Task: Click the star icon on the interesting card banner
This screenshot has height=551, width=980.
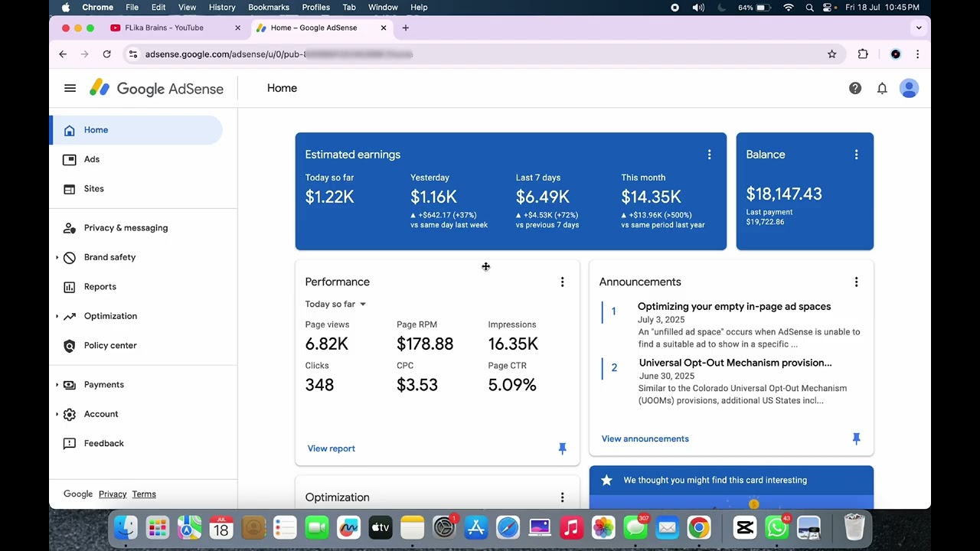Action: pyautogui.click(x=606, y=480)
